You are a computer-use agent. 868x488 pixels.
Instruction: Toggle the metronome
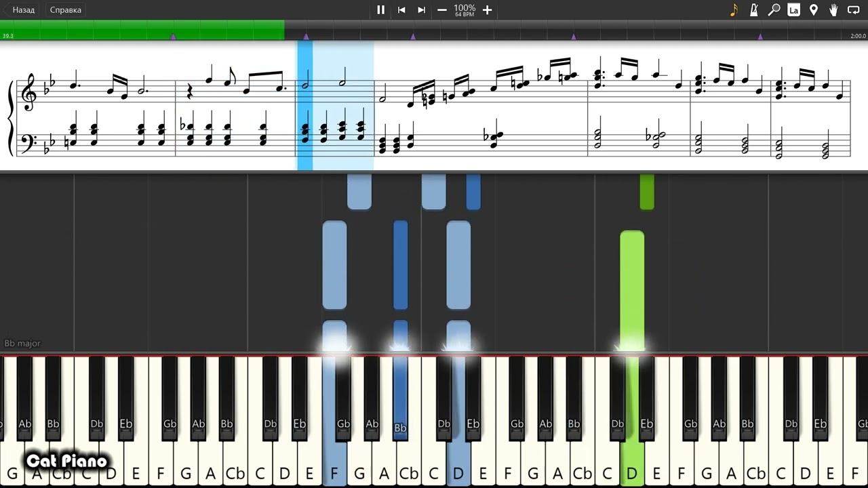pyautogui.click(x=754, y=9)
